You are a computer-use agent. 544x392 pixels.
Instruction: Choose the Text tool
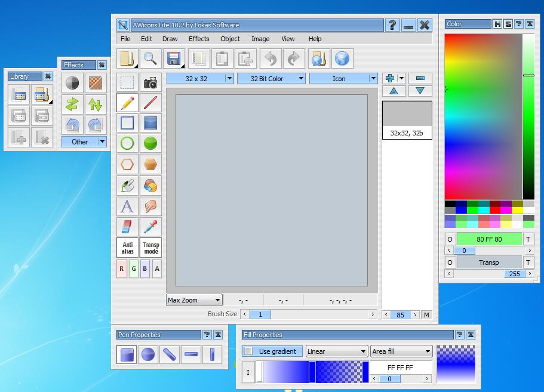(x=127, y=206)
